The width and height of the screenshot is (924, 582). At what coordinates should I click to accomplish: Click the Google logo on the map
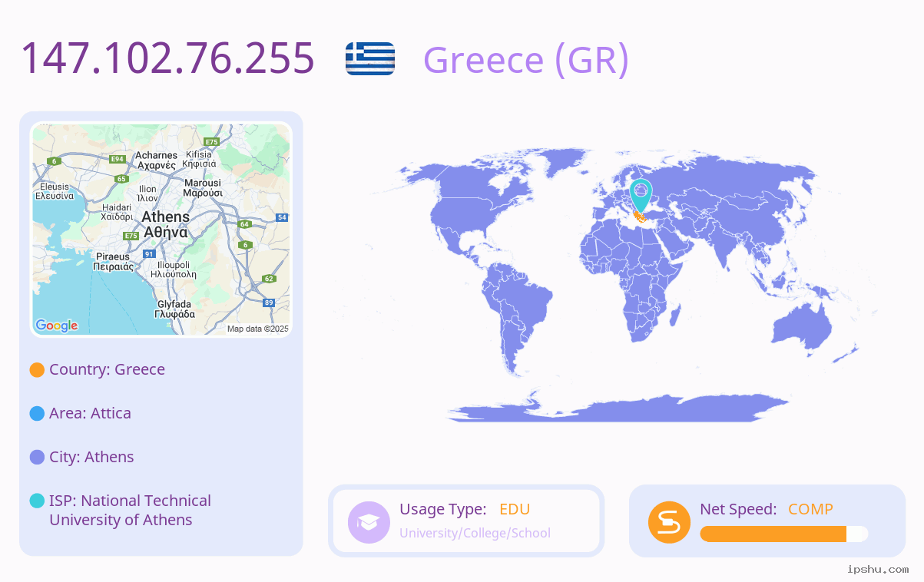[57, 326]
